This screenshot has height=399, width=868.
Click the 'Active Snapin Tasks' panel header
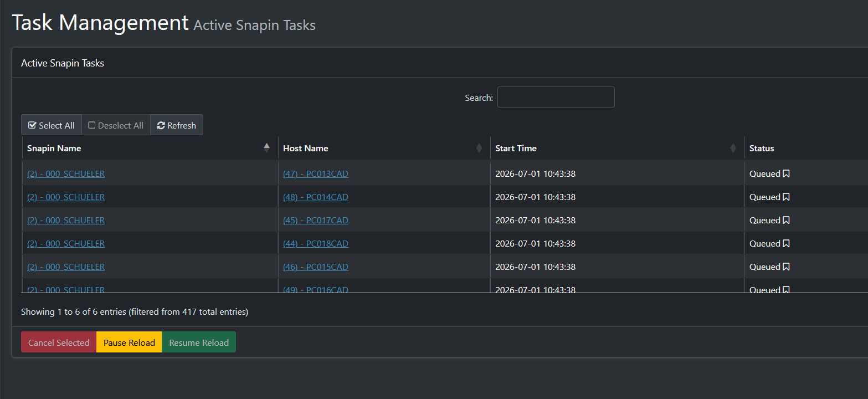coord(63,63)
